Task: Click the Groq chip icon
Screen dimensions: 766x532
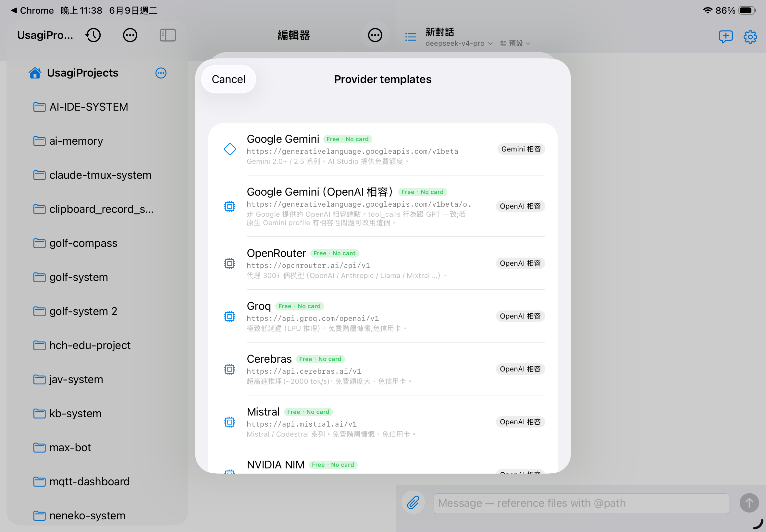Action: 230,316
